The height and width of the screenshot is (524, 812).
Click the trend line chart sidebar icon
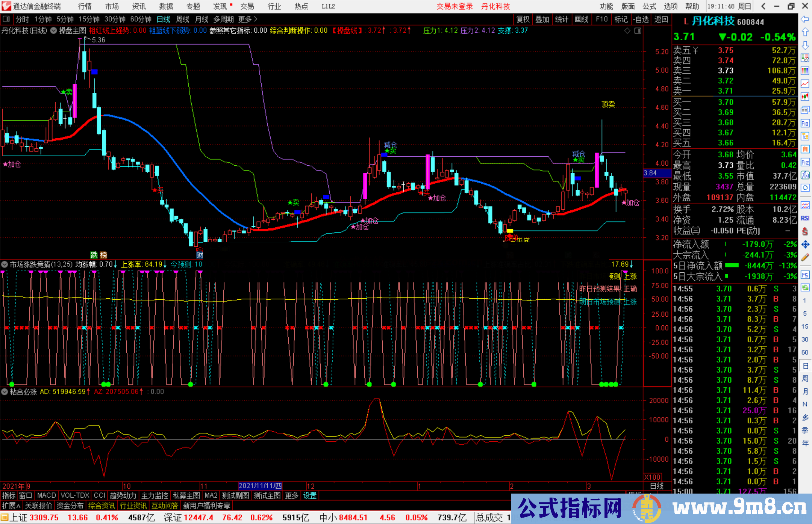(x=805, y=84)
